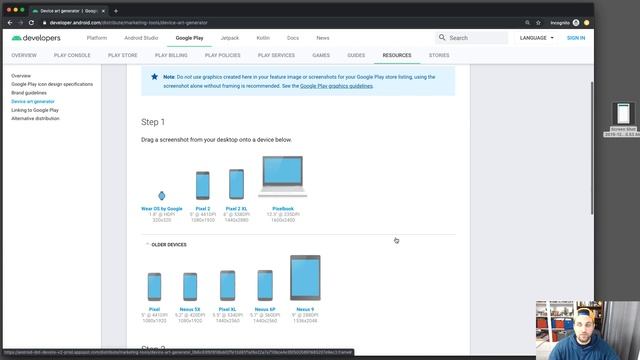Open the Language dropdown
The width and height of the screenshot is (640, 360).
536,38
